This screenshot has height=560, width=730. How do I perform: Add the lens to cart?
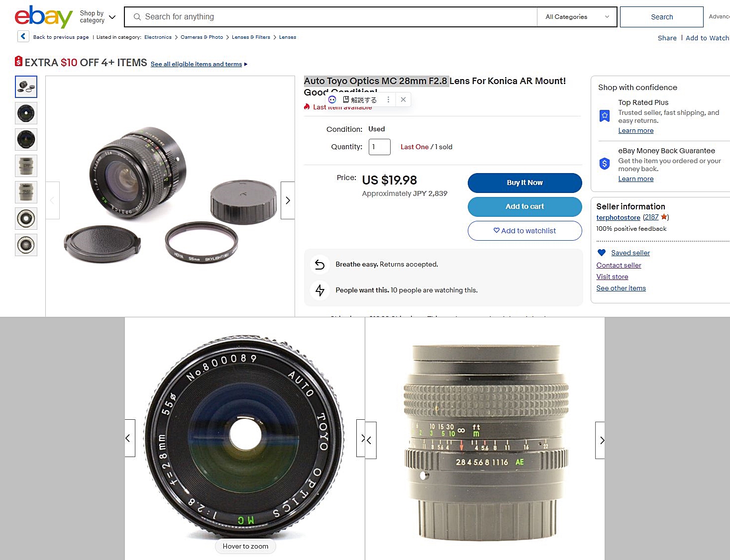524,206
